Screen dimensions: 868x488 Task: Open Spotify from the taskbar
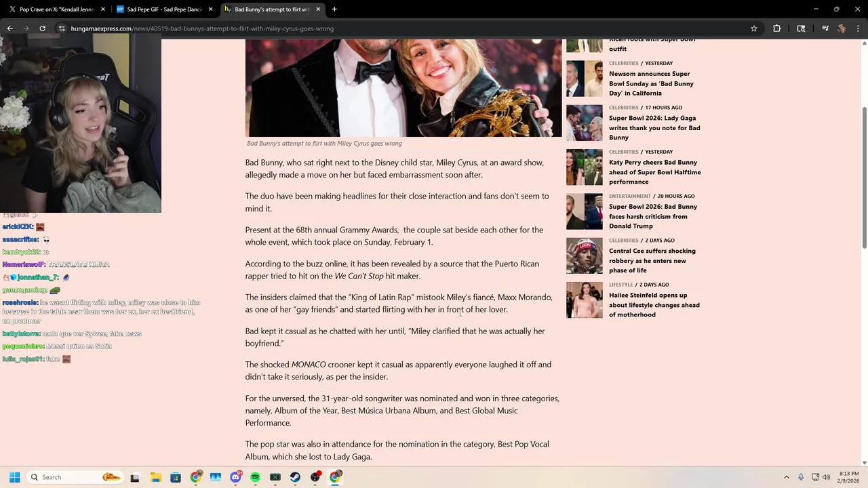[255, 477]
